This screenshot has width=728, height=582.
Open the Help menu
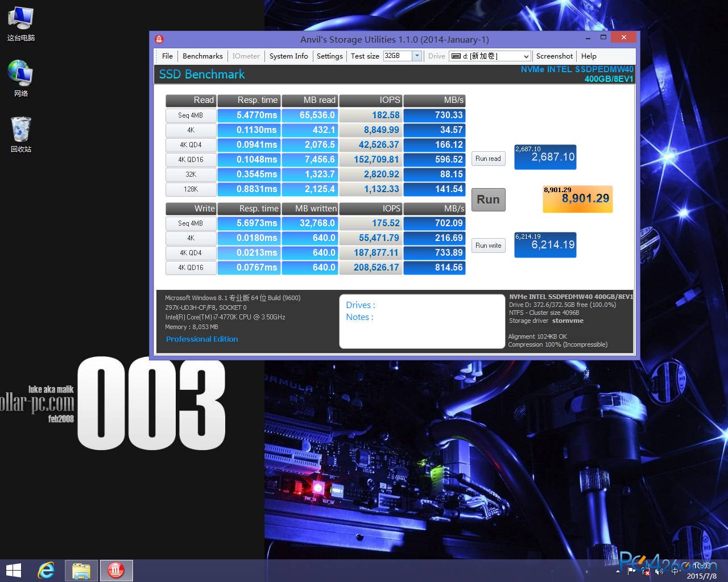(589, 56)
